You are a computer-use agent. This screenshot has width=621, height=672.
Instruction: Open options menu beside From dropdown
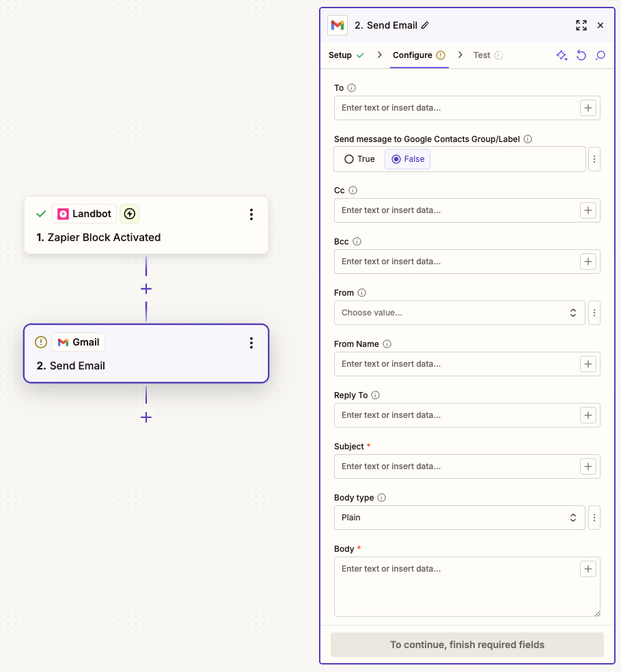click(x=594, y=313)
